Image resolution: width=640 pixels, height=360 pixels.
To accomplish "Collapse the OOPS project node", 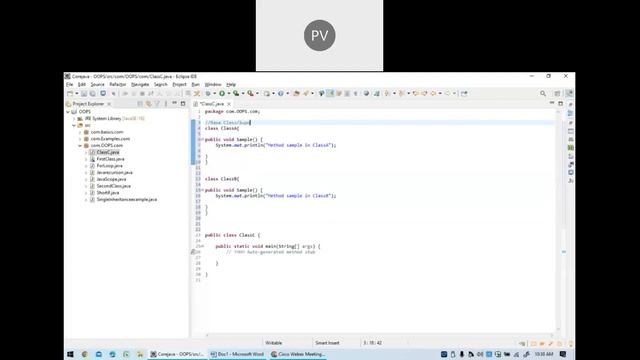I will tap(68, 112).
